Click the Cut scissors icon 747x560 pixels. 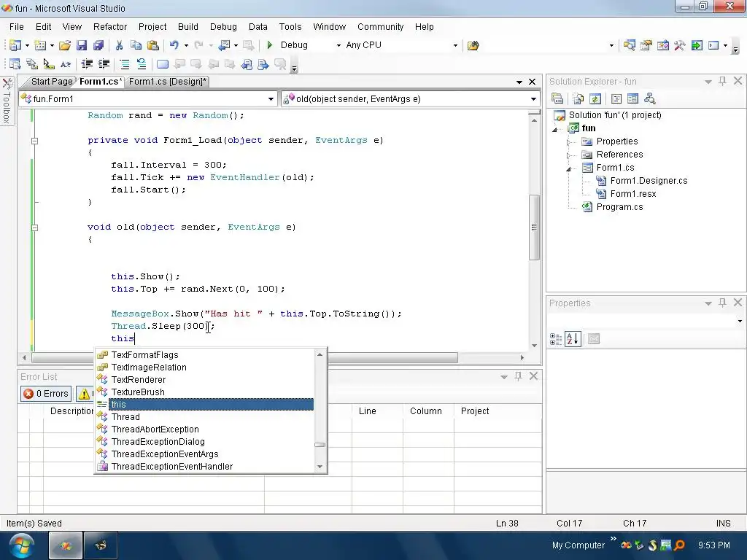[119, 45]
